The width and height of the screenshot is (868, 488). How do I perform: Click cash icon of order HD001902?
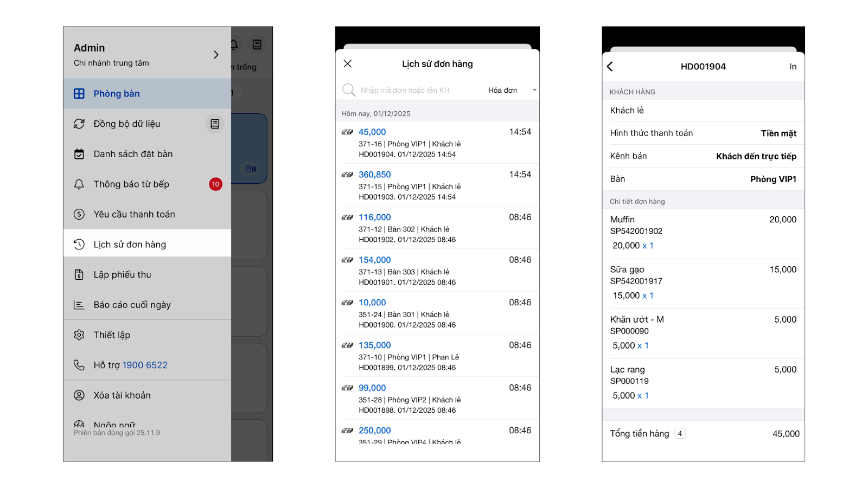pyautogui.click(x=347, y=217)
